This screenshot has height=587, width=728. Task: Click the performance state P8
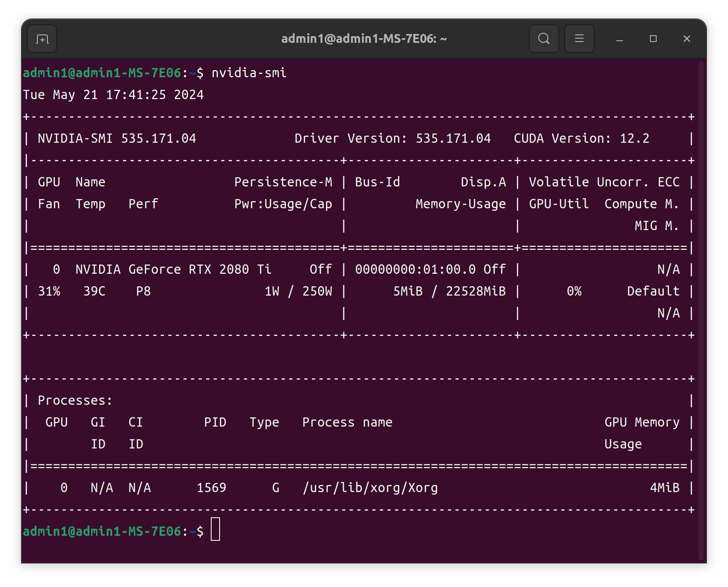(x=143, y=291)
